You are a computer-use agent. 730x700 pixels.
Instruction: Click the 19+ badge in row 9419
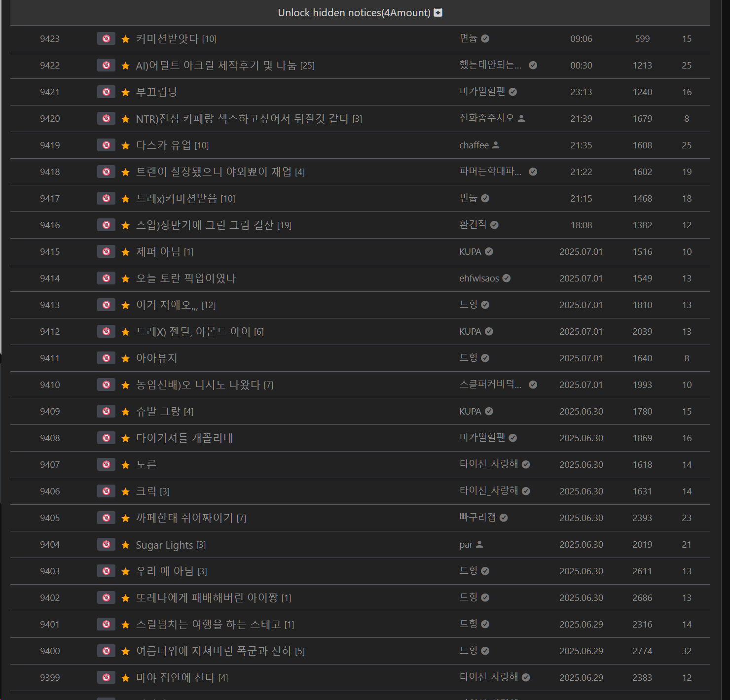click(x=106, y=145)
